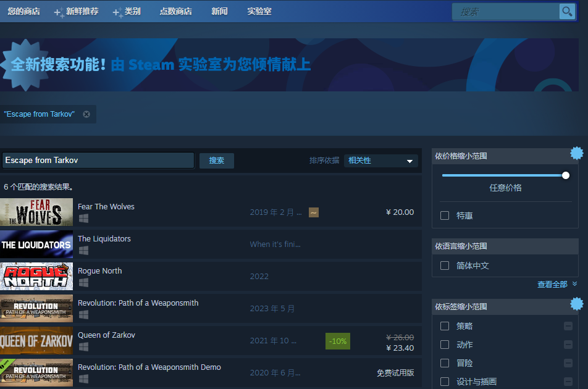Enable the 特惠 checkbox
This screenshot has width=588, height=389.
pyautogui.click(x=445, y=215)
